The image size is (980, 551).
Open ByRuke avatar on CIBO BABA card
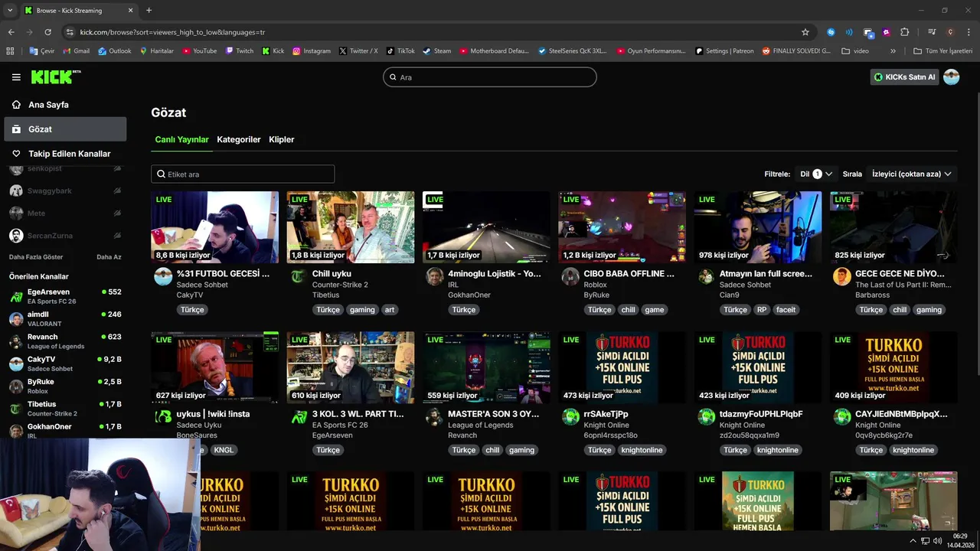click(570, 276)
